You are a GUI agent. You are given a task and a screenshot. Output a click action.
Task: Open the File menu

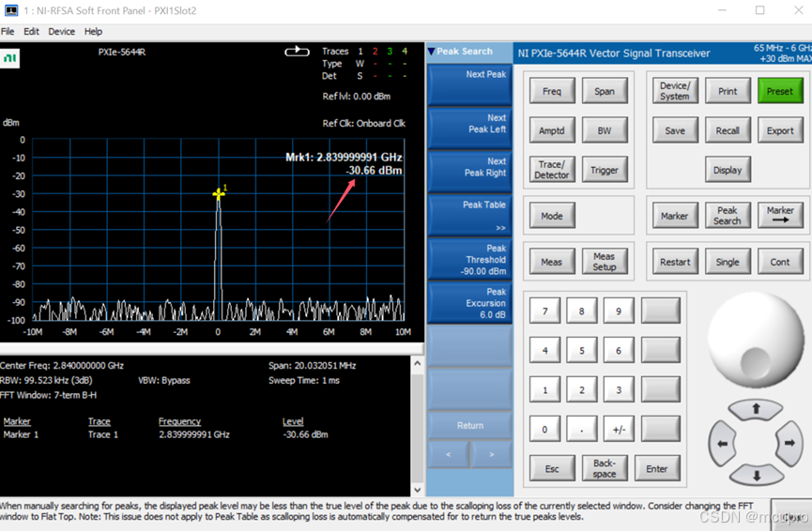tap(8, 32)
